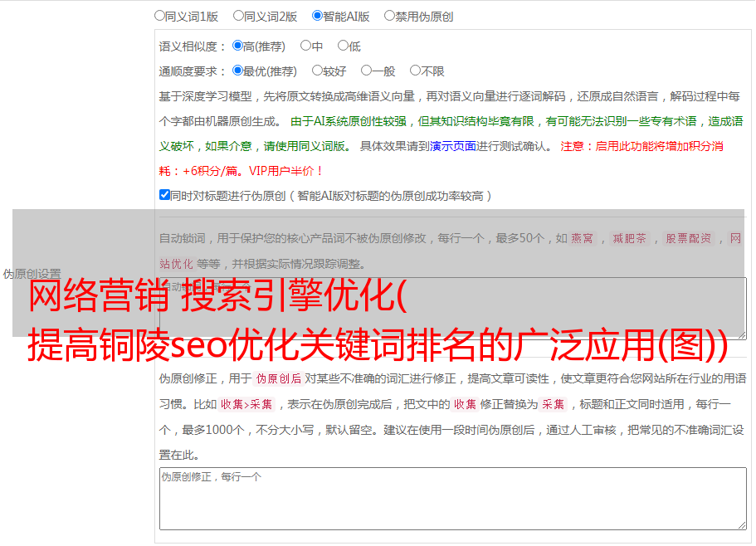Select the 同义词1版 radio option

(x=159, y=16)
